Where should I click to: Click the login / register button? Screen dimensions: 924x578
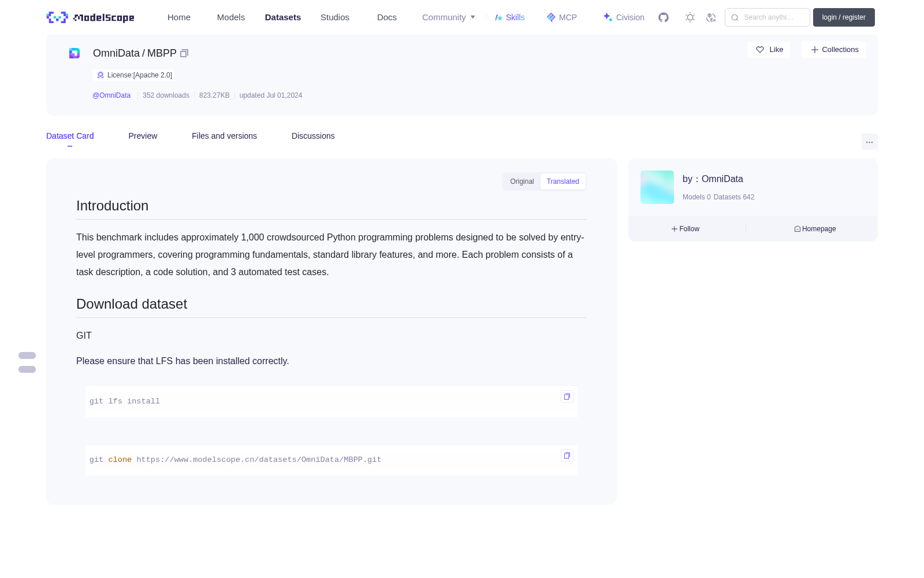(x=844, y=17)
